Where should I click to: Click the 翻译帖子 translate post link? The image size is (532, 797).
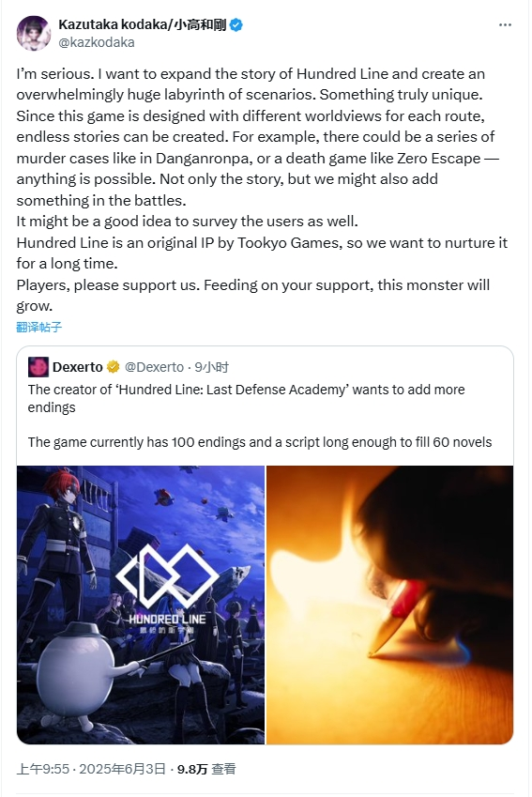point(39,327)
